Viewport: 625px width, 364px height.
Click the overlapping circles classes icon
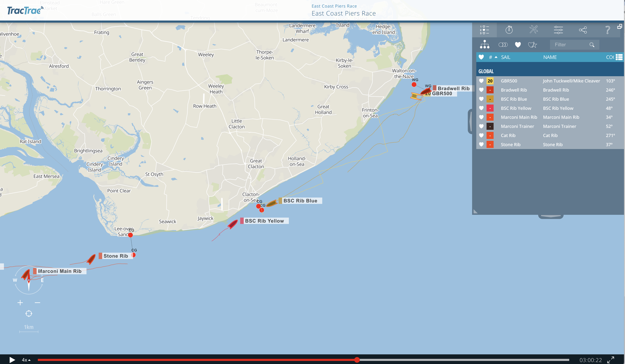tap(503, 45)
